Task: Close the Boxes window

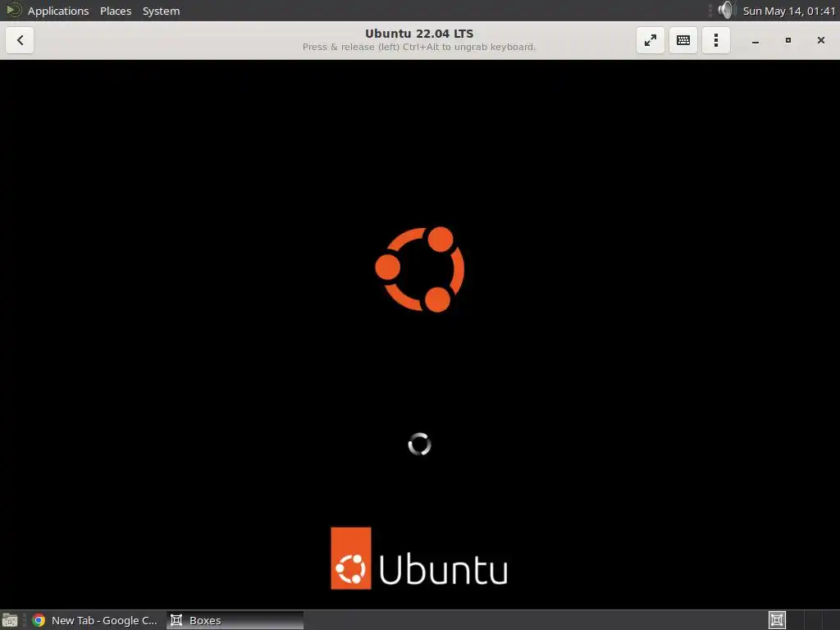Action: pyautogui.click(x=820, y=40)
